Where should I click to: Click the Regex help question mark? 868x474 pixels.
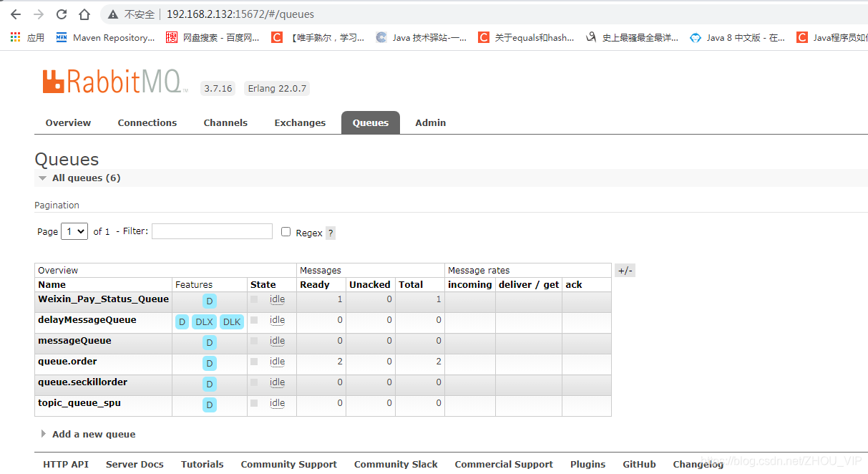(331, 233)
